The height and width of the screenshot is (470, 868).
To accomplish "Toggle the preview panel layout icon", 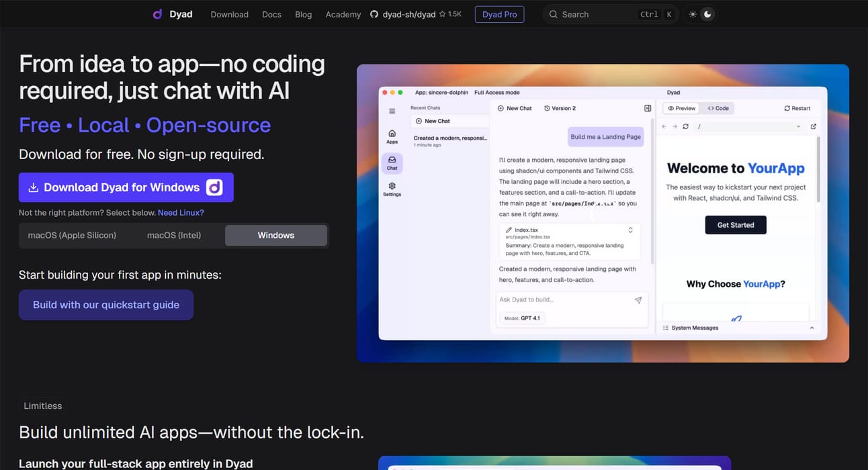I will click(x=648, y=108).
